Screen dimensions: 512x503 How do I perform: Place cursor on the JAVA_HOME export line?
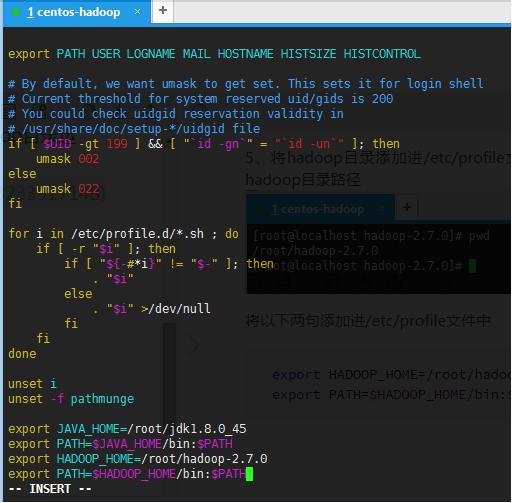click(127, 429)
